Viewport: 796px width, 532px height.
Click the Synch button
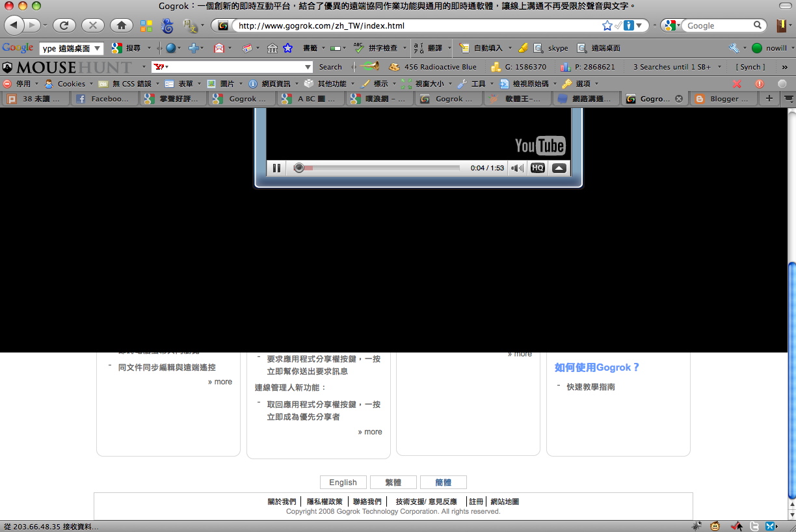[x=750, y=67]
